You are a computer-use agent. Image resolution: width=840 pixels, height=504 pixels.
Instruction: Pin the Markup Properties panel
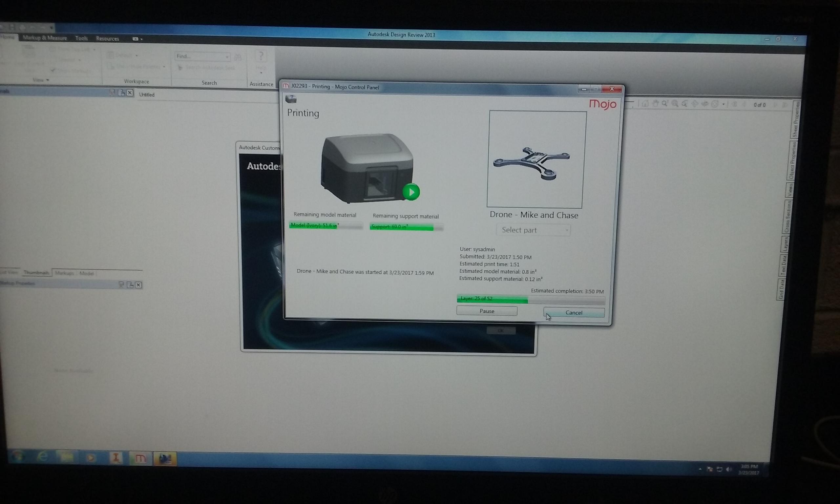coord(121,284)
